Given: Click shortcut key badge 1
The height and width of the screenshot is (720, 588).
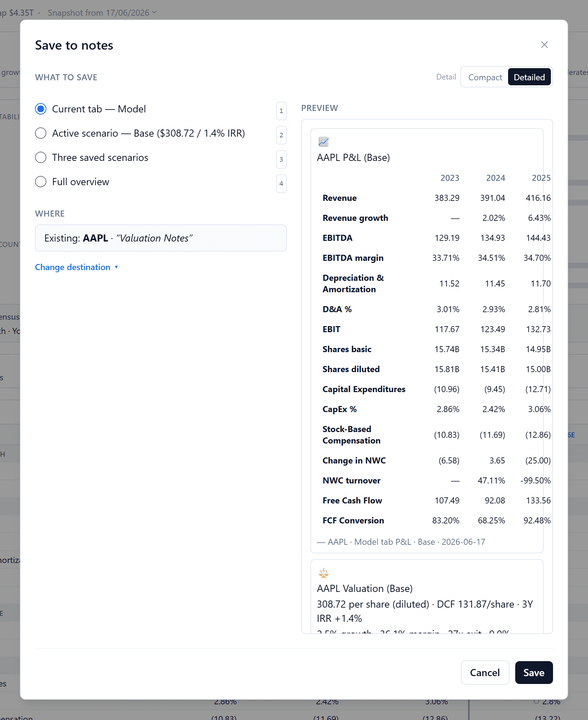Looking at the screenshot, I should point(281,111).
